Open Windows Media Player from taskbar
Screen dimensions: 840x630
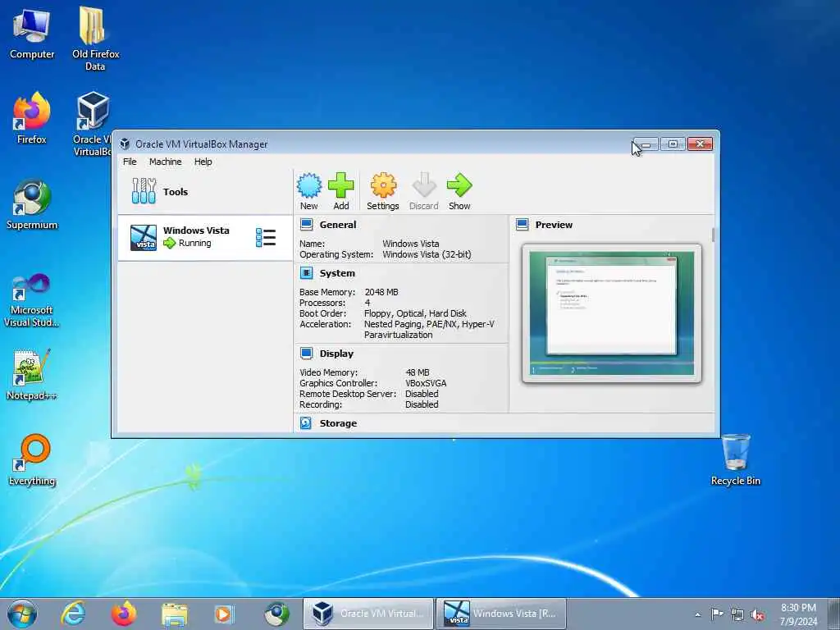tap(223, 614)
